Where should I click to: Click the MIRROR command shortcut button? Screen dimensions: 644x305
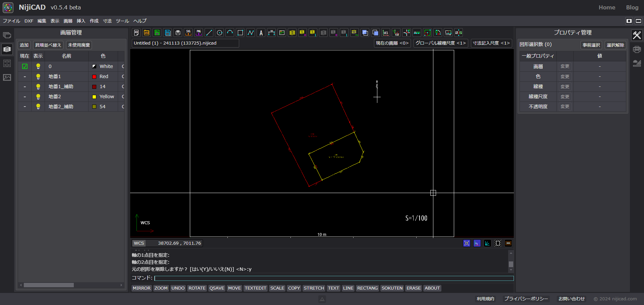[142, 288]
